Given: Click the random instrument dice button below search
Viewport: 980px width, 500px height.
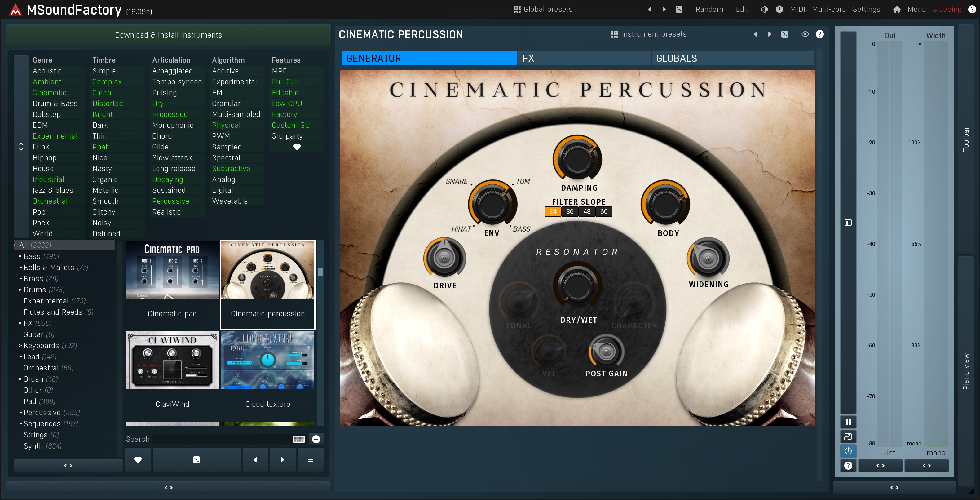Looking at the screenshot, I should coord(196,460).
